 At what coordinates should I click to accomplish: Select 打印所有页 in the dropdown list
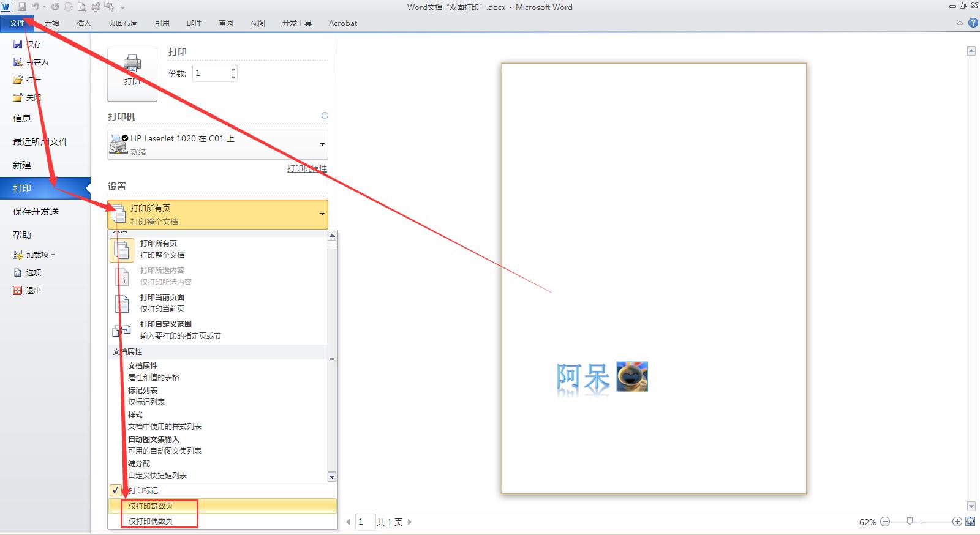[x=217, y=249]
